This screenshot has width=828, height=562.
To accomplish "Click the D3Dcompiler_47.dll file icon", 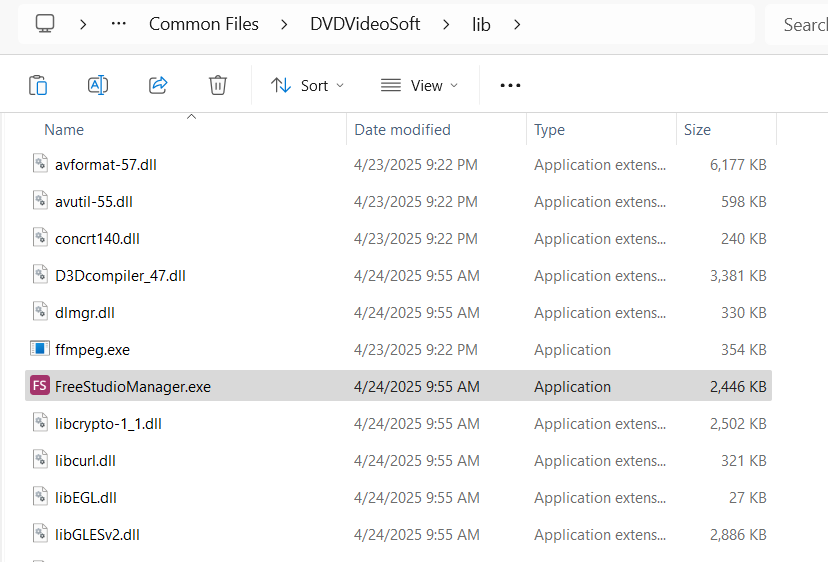I will pos(41,274).
